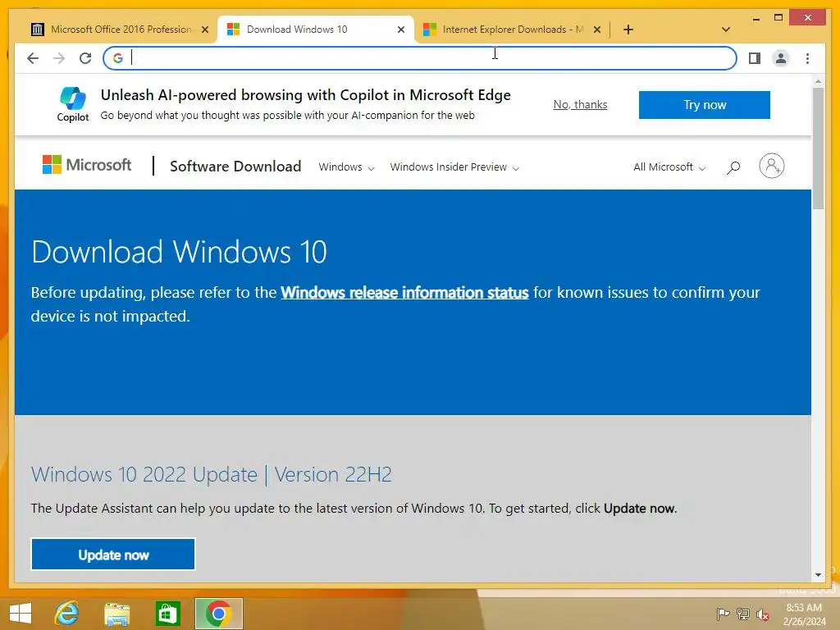Select the Download Windows 10 tab
The width and height of the screenshot is (840, 630).
pyautogui.click(x=316, y=30)
